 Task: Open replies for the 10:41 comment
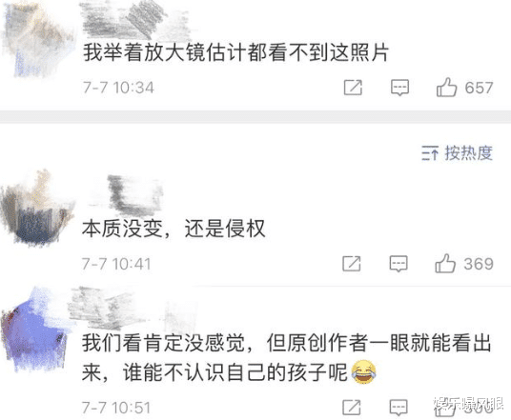(x=399, y=264)
